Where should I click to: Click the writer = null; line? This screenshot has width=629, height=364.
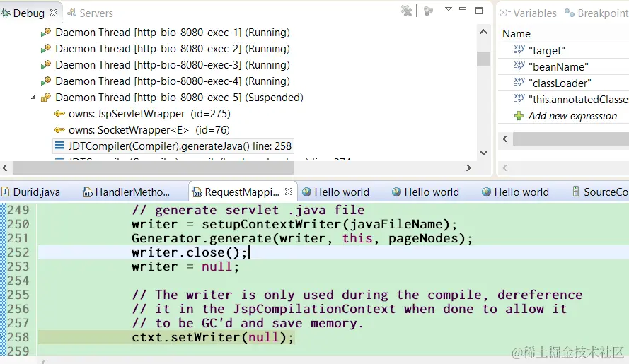pos(185,266)
